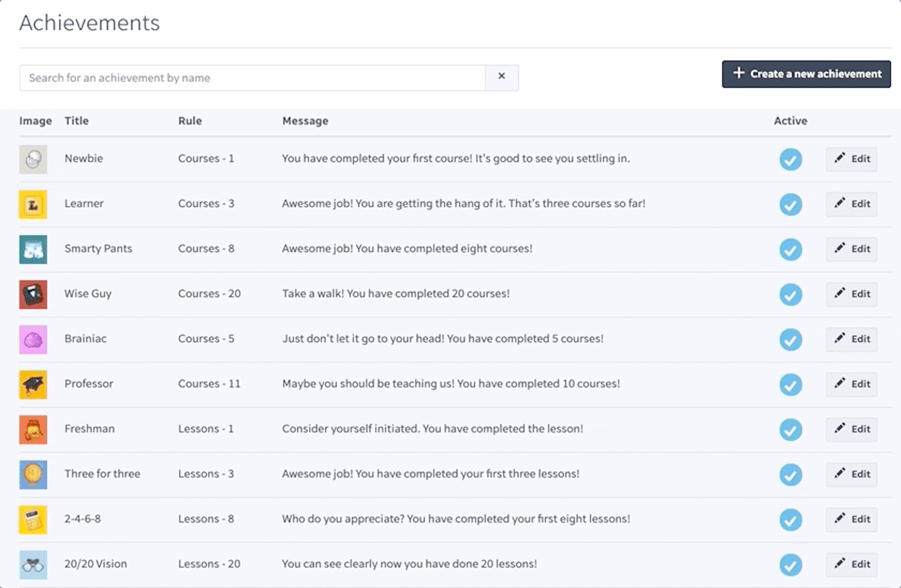This screenshot has width=901, height=588.
Task: Toggle active status for Freshman
Action: pyautogui.click(x=788, y=430)
